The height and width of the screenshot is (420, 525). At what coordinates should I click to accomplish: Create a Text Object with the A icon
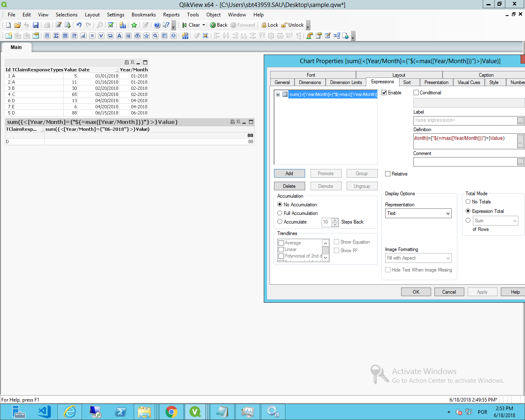119,36
